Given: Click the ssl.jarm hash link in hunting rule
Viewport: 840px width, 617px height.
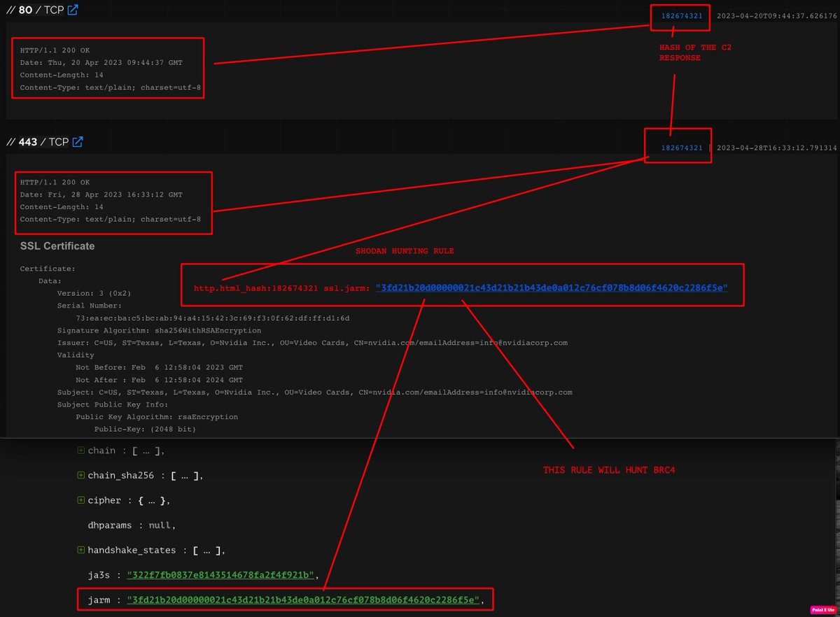Looking at the screenshot, I should tap(552, 288).
